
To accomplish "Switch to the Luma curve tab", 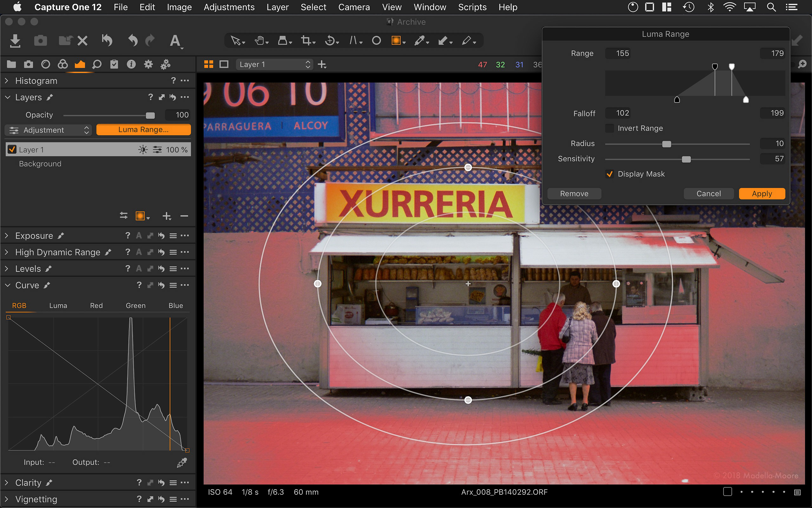I will [x=58, y=305].
